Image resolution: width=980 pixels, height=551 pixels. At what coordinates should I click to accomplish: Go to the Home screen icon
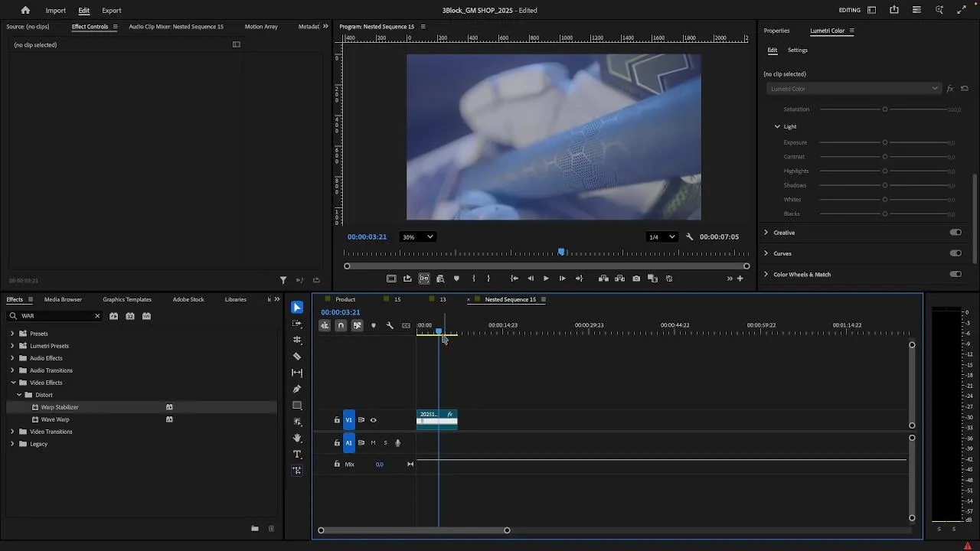tap(25, 10)
